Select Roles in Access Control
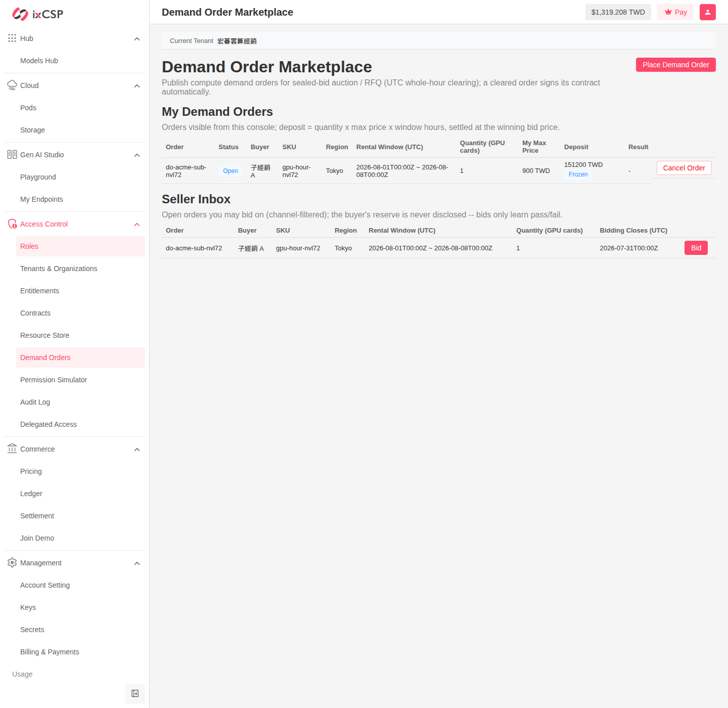 click(80, 246)
